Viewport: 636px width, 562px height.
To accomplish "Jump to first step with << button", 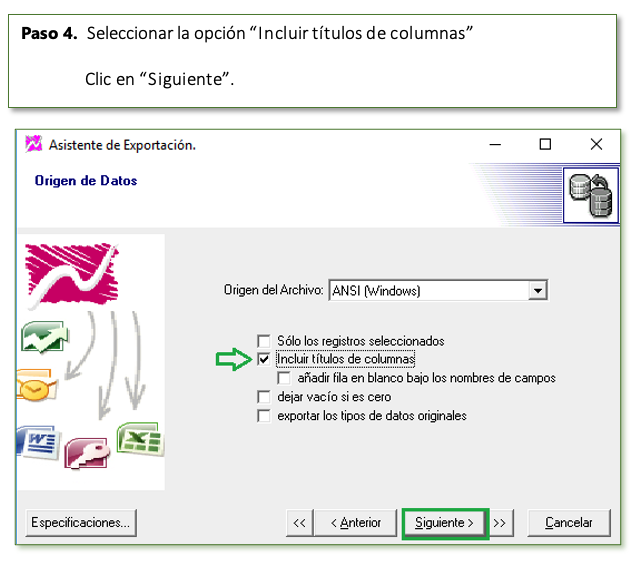I will coord(300,523).
